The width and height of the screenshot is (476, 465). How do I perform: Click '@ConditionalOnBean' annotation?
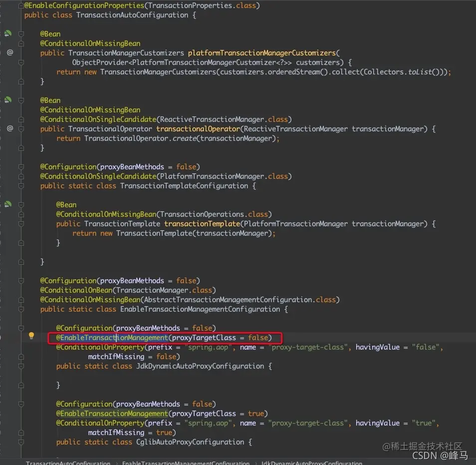click(x=76, y=290)
